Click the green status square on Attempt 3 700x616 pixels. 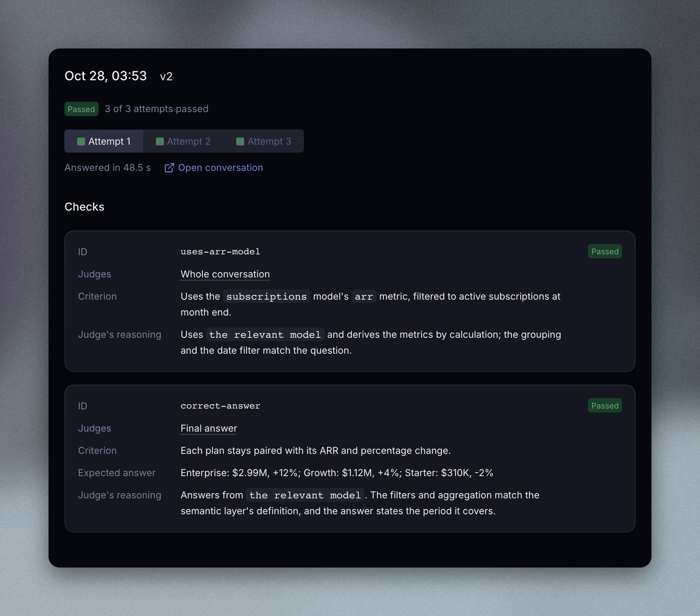click(240, 141)
